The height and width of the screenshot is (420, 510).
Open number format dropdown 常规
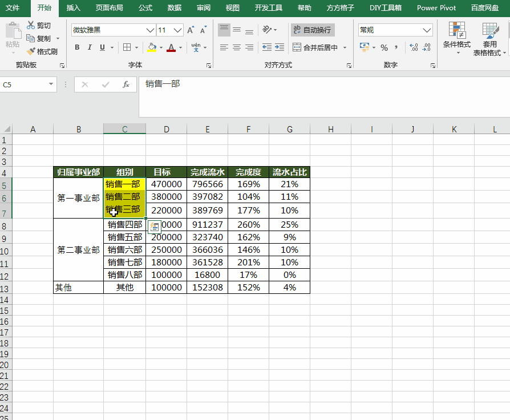coord(427,30)
